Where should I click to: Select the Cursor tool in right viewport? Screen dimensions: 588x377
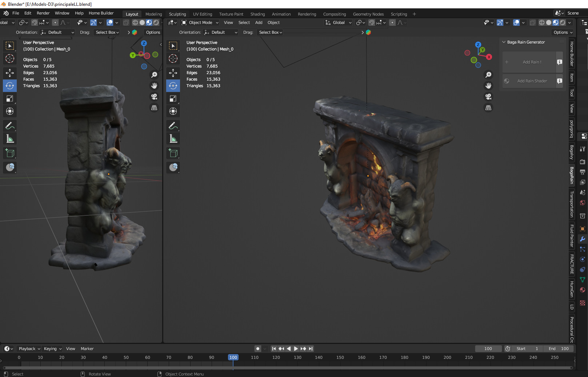(x=173, y=58)
